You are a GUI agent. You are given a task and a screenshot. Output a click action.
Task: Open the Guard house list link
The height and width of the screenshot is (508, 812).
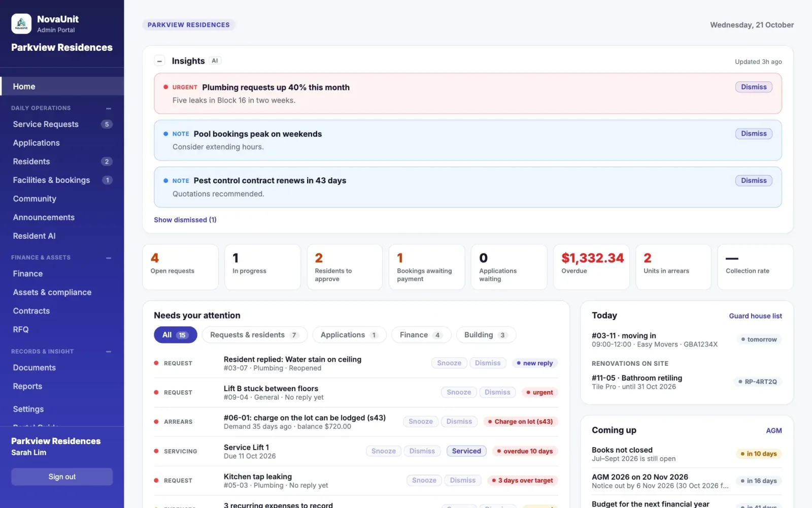point(755,316)
